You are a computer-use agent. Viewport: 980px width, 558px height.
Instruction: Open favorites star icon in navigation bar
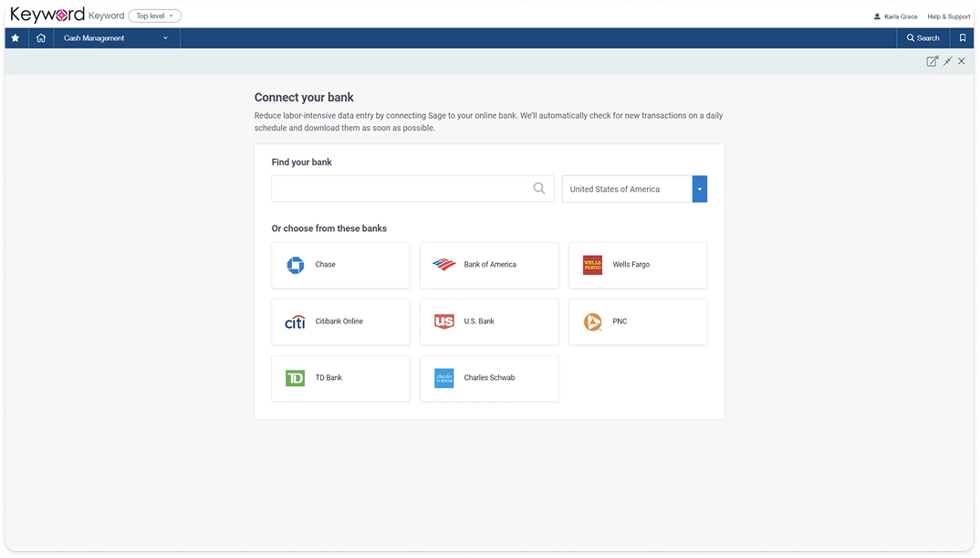pyautogui.click(x=16, y=38)
